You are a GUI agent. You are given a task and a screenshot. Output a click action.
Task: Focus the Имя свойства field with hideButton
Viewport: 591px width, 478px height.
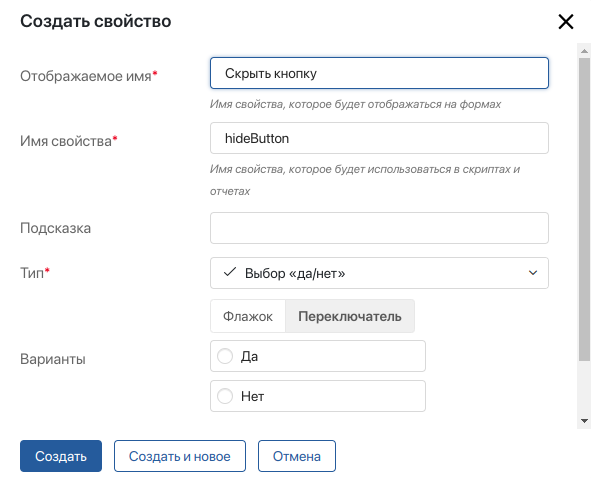[379, 138]
